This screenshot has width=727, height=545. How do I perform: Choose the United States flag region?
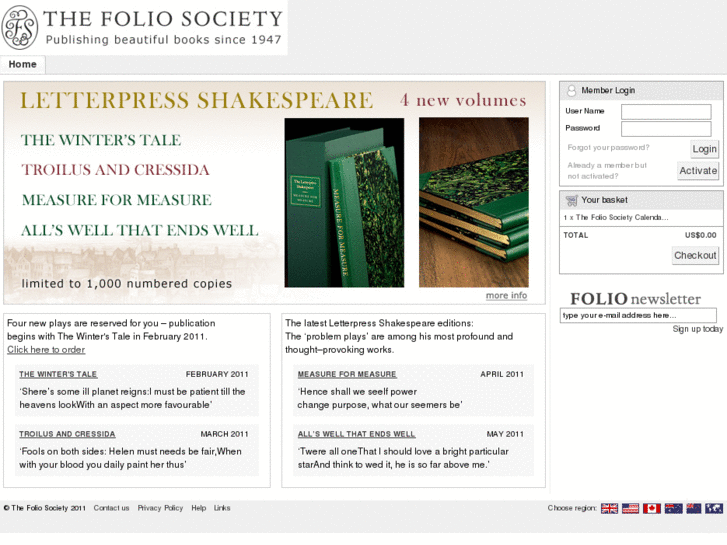pyautogui.click(x=631, y=508)
